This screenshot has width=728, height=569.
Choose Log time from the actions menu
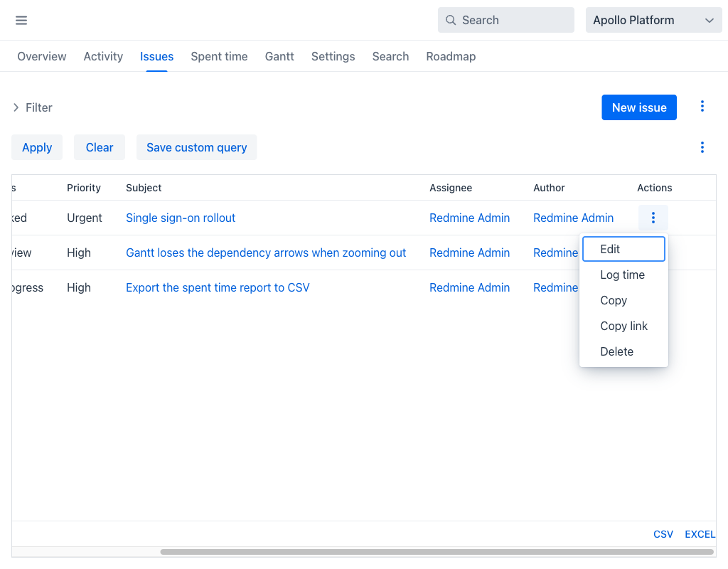click(x=623, y=275)
